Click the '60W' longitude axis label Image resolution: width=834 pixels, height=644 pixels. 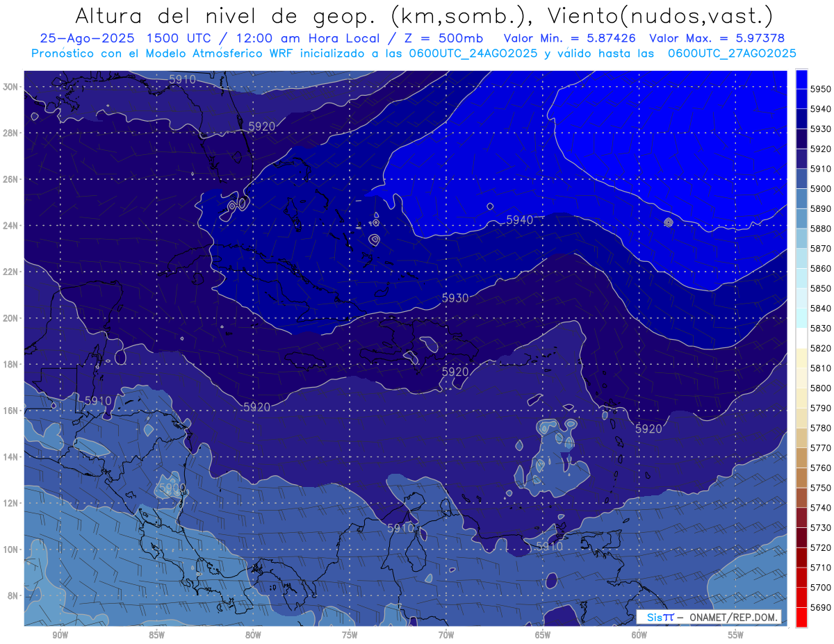639,636
